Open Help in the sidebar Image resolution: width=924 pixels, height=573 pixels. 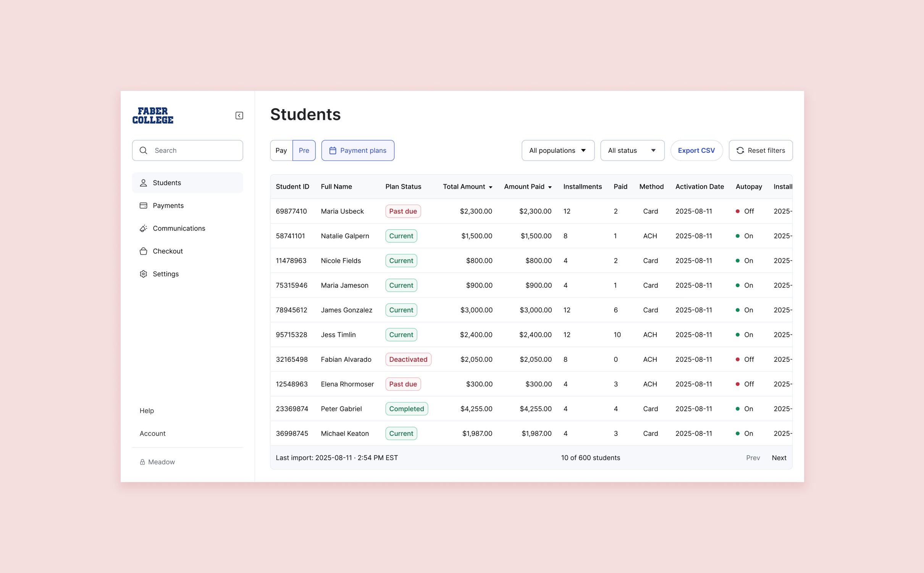[147, 411]
